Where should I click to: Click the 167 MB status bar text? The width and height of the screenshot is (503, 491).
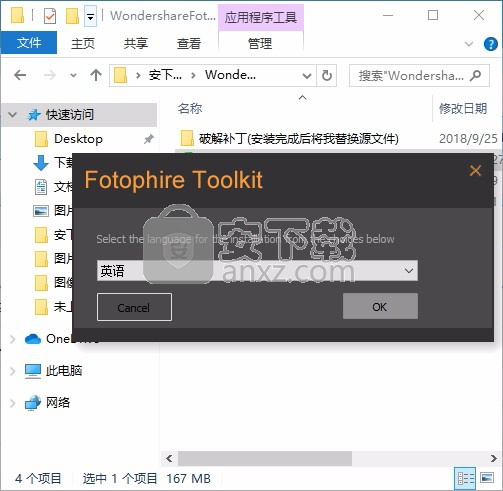click(x=189, y=479)
